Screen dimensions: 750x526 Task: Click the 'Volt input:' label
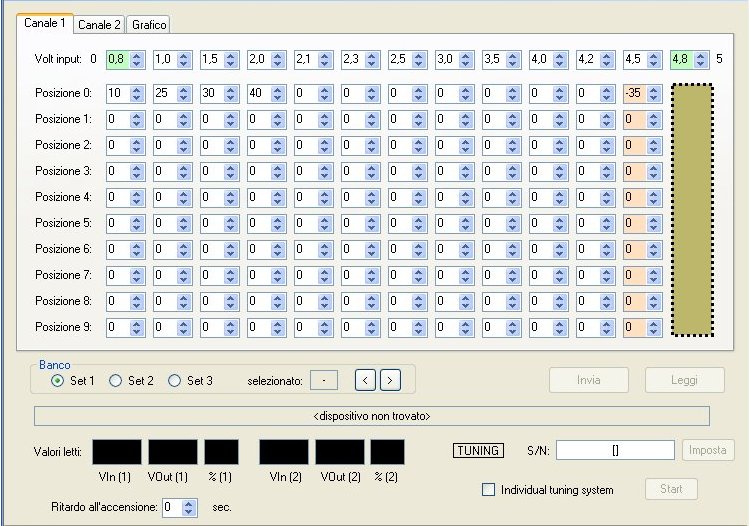58,59
